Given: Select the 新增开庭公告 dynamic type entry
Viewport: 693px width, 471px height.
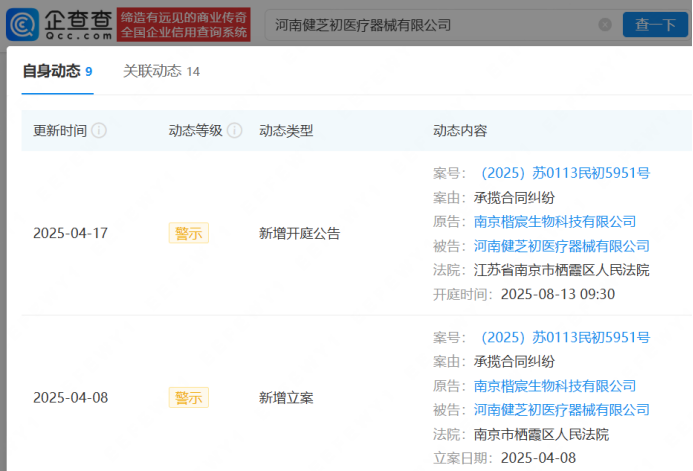Looking at the screenshot, I should click(x=299, y=233).
